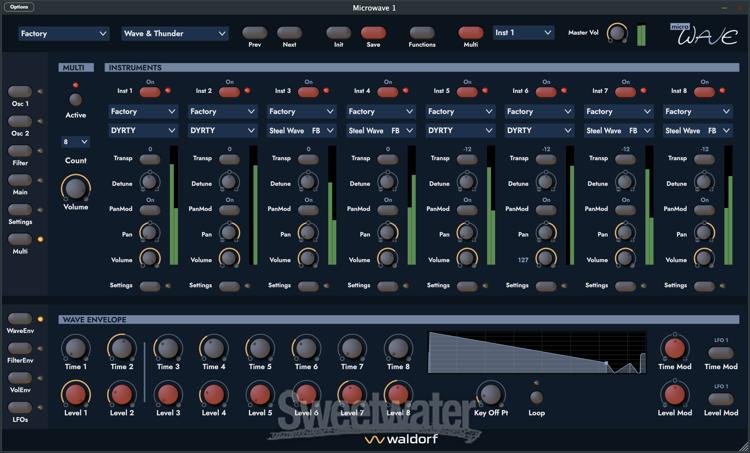Turn the red Time Mod knob
The height and width of the screenshot is (453, 750).
(675, 348)
